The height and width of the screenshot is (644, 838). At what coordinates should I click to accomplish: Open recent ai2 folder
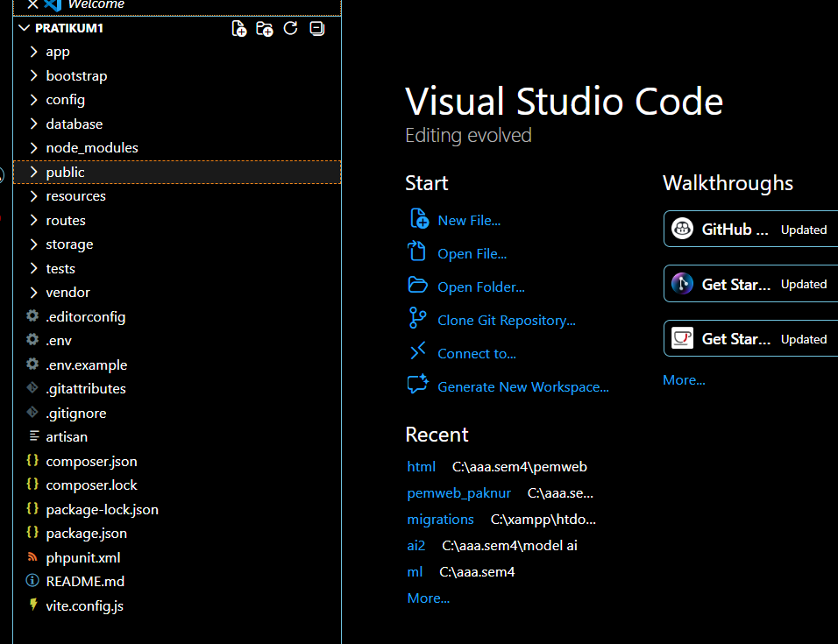point(416,546)
